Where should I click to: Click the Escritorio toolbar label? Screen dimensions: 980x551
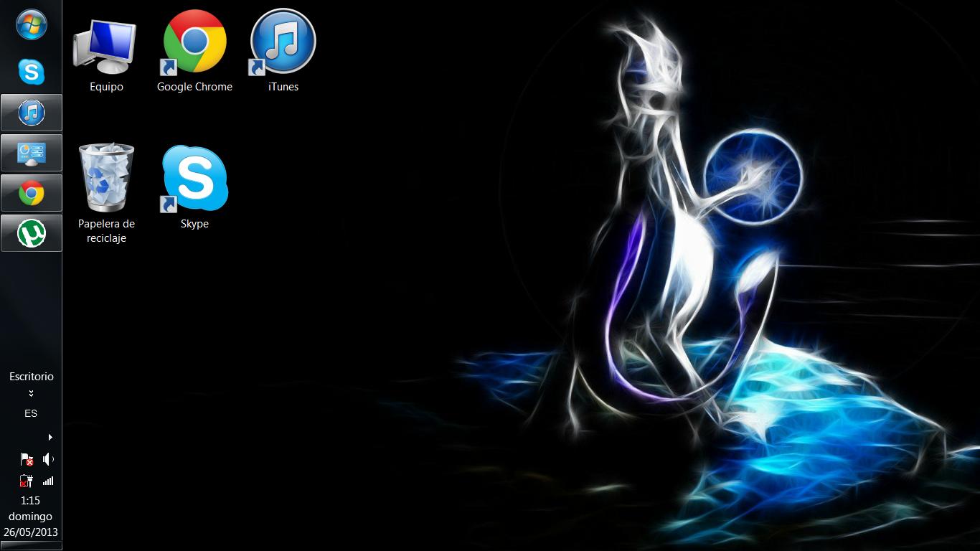(x=31, y=376)
